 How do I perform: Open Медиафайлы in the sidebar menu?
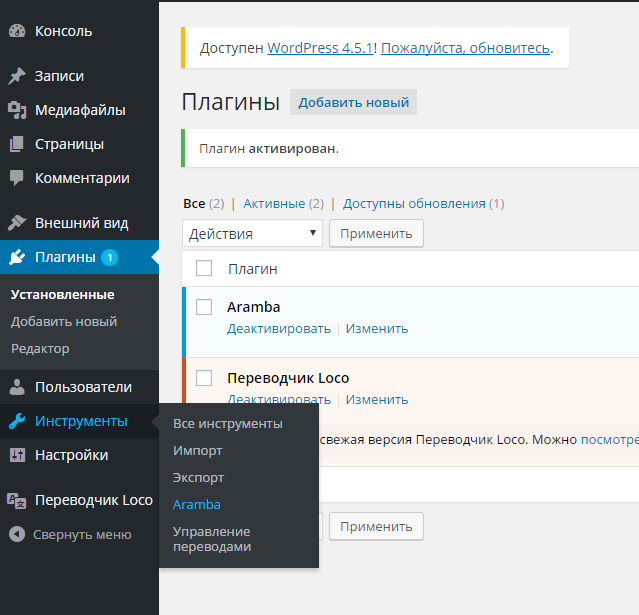pos(80,110)
